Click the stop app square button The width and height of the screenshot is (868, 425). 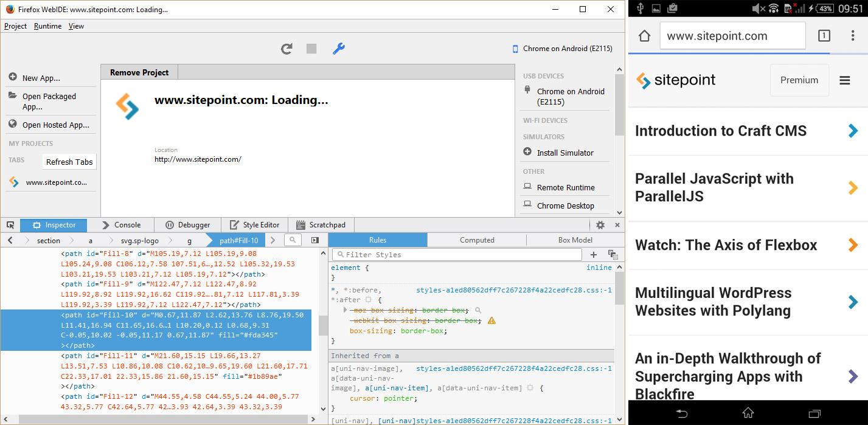pyautogui.click(x=311, y=49)
